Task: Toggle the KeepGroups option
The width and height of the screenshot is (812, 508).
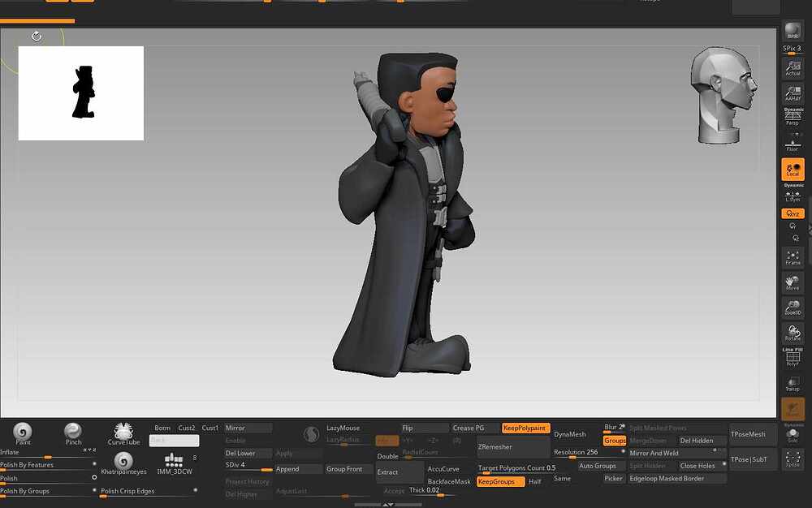Action: coord(499,481)
